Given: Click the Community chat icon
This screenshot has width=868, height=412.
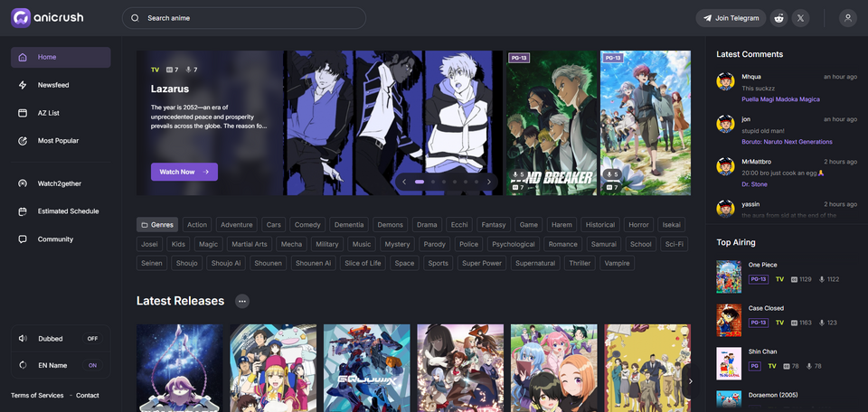Looking at the screenshot, I should tap(23, 239).
